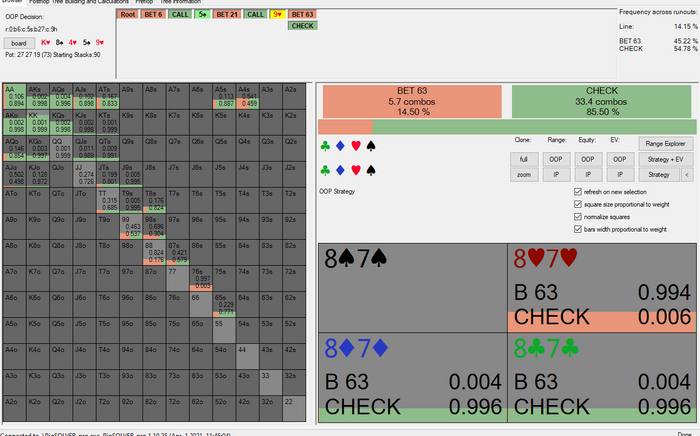Toggle refresh on new selection
Screen dimensions: 700x436
click(578, 192)
